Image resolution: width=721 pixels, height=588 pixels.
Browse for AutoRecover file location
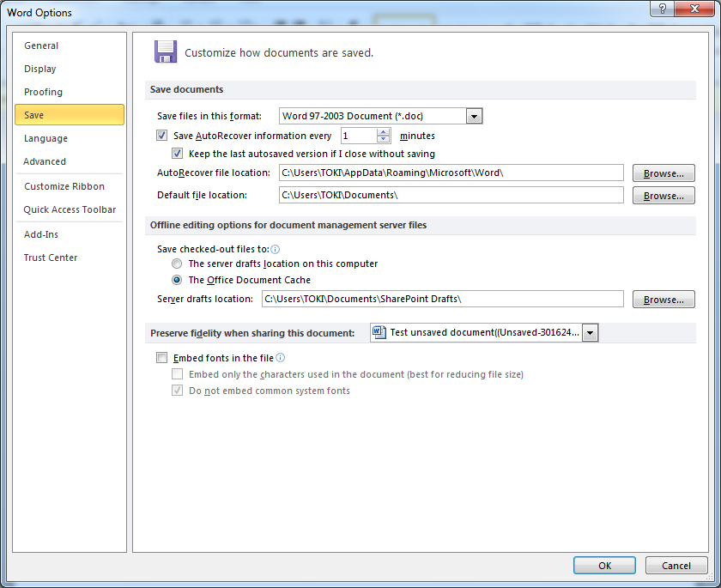point(663,173)
